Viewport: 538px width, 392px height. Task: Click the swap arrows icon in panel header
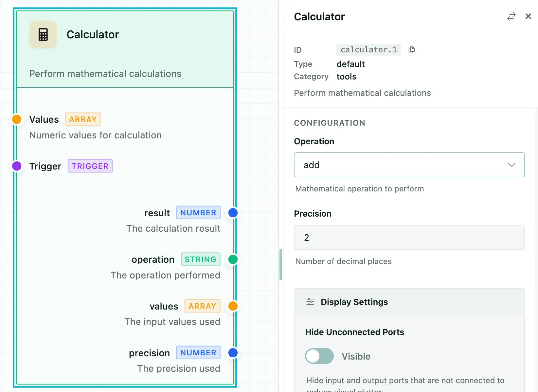tap(511, 16)
